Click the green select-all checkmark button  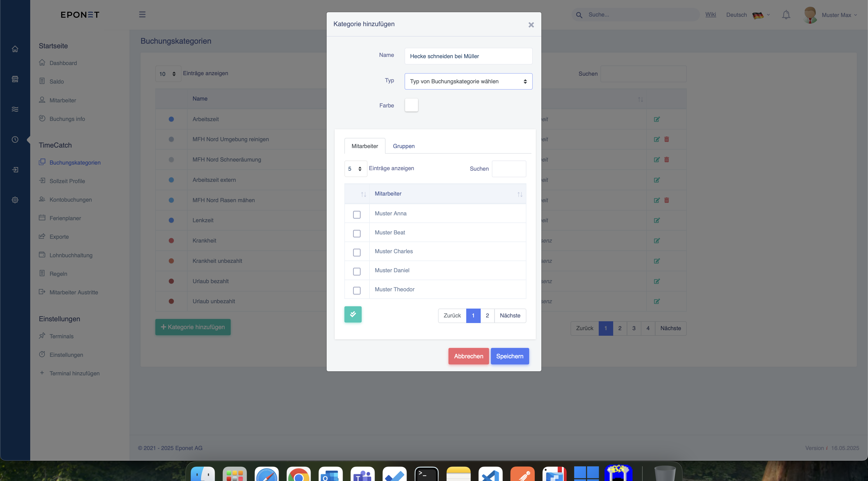tap(353, 314)
